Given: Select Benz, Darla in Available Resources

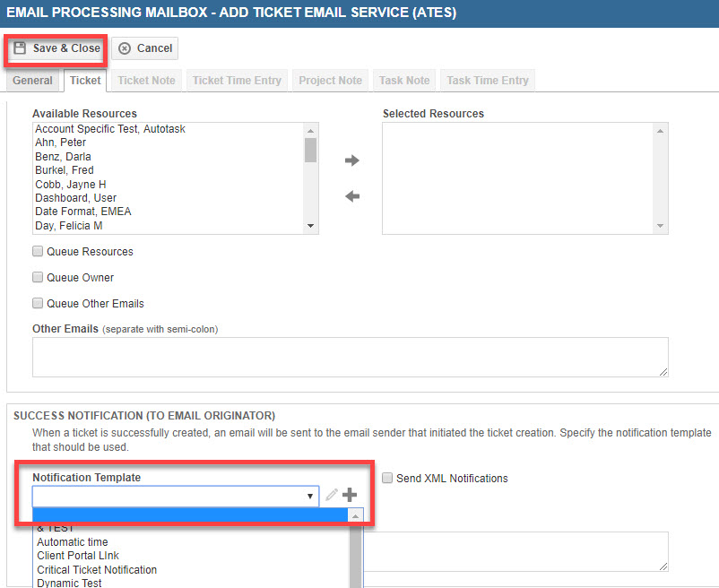Looking at the screenshot, I should [x=63, y=156].
